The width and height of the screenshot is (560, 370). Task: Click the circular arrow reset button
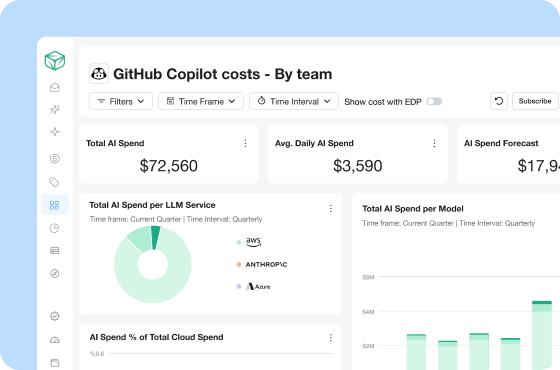pyautogui.click(x=499, y=101)
